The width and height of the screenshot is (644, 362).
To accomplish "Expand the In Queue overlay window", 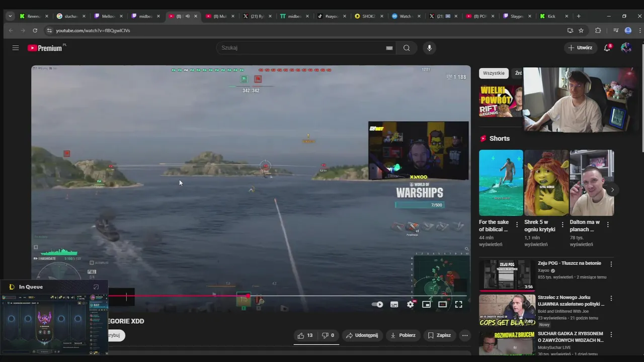I will [x=96, y=287].
